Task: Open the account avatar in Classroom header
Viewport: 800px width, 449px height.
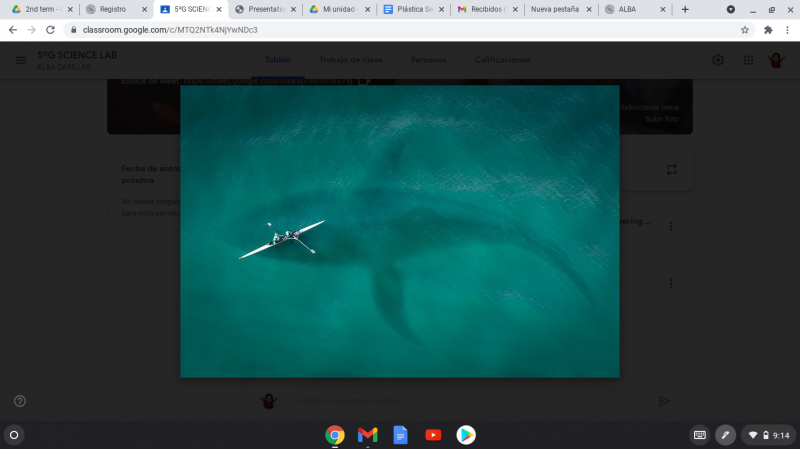Action: pyautogui.click(x=776, y=60)
